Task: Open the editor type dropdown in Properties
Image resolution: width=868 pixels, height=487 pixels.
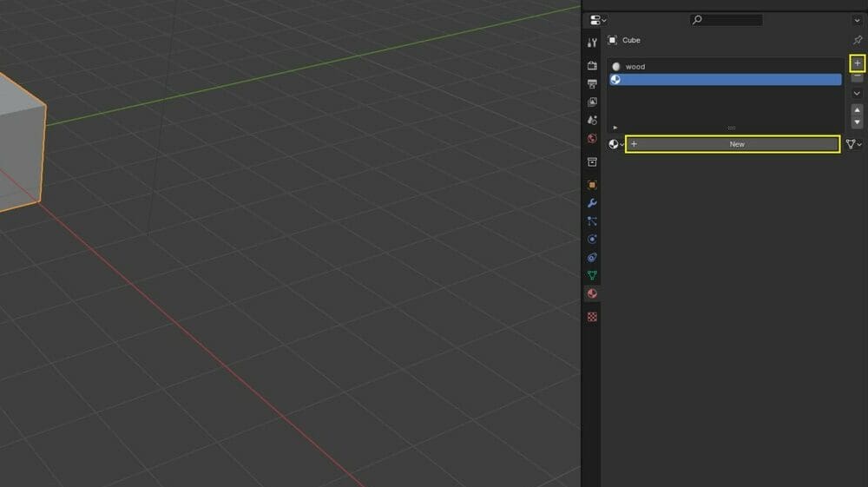Action: pyautogui.click(x=598, y=21)
